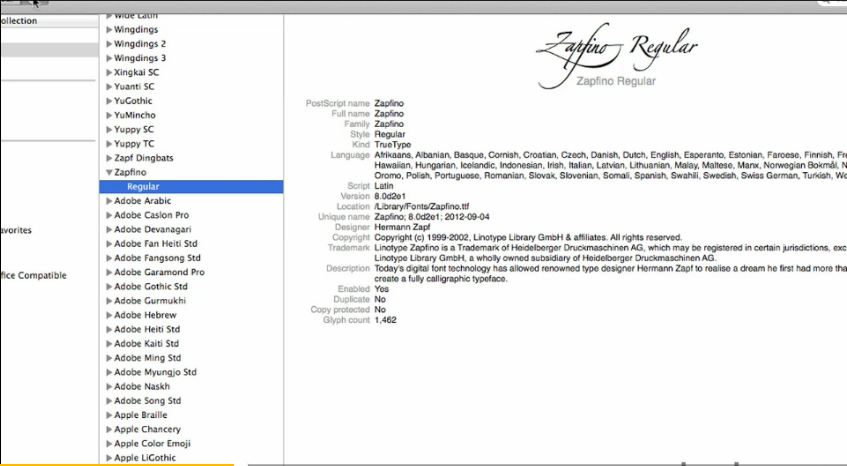Image resolution: width=847 pixels, height=466 pixels.
Task: Expand the Adobe Devanagari disclosure triangle
Action: [x=109, y=229]
